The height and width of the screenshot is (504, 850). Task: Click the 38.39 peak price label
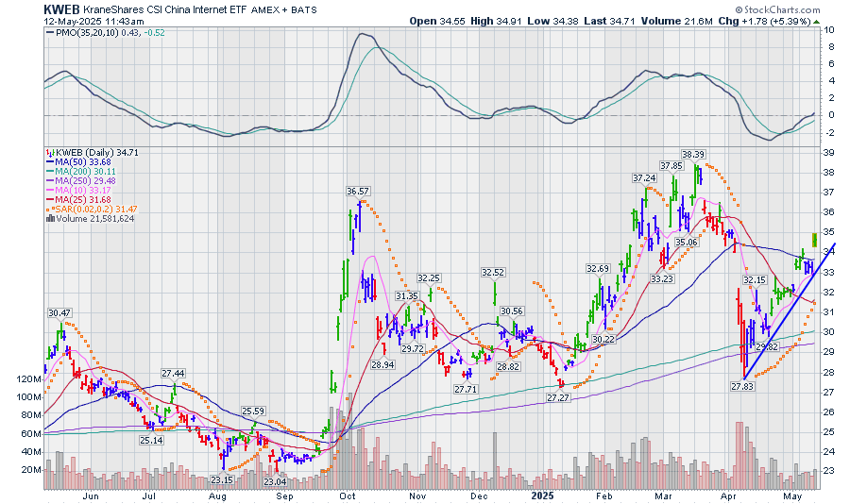pos(694,154)
